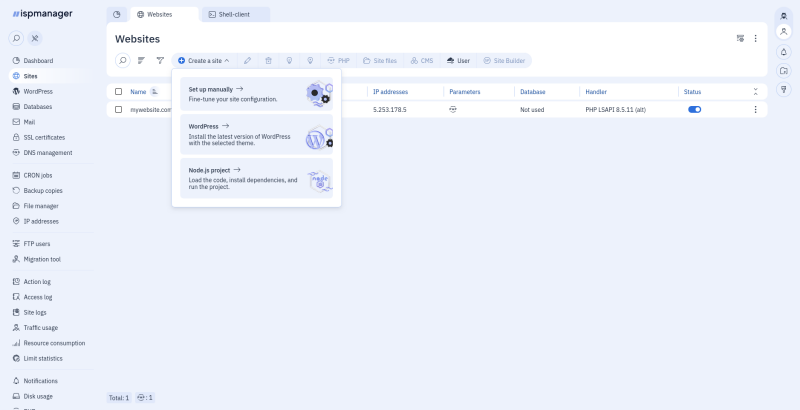Click the IP addresses column header
This screenshot has width=800, height=410.
coord(390,92)
